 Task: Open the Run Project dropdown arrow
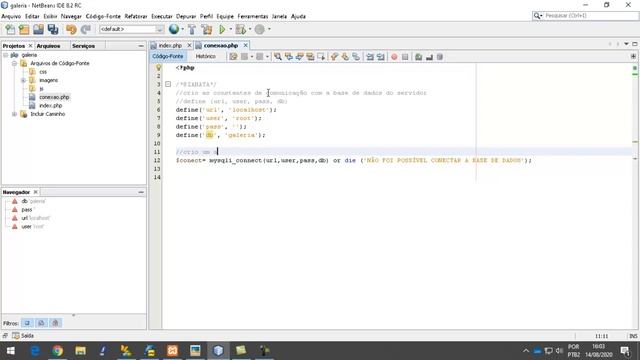pyautogui.click(x=231, y=29)
